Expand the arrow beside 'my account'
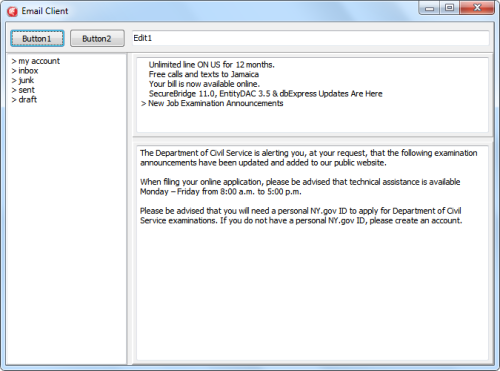Image resolution: width=500 pixels, height=371 pixels. click(14, 61)
